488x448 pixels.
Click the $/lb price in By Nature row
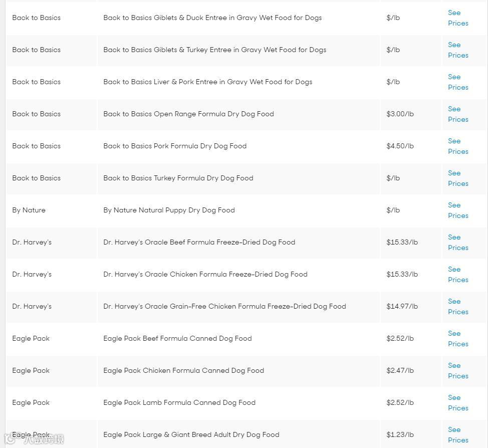point(393,210)
